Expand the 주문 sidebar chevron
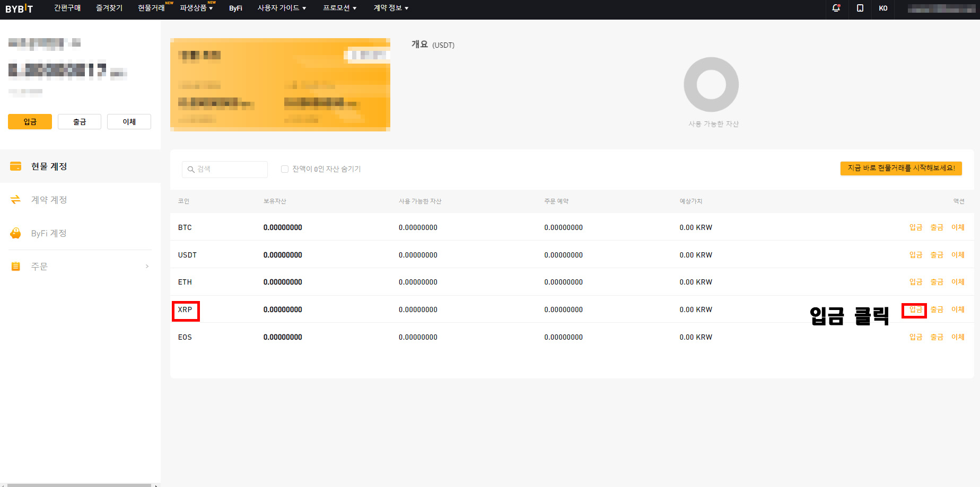This screenshot has width=980, height=487. click(147, 267)
